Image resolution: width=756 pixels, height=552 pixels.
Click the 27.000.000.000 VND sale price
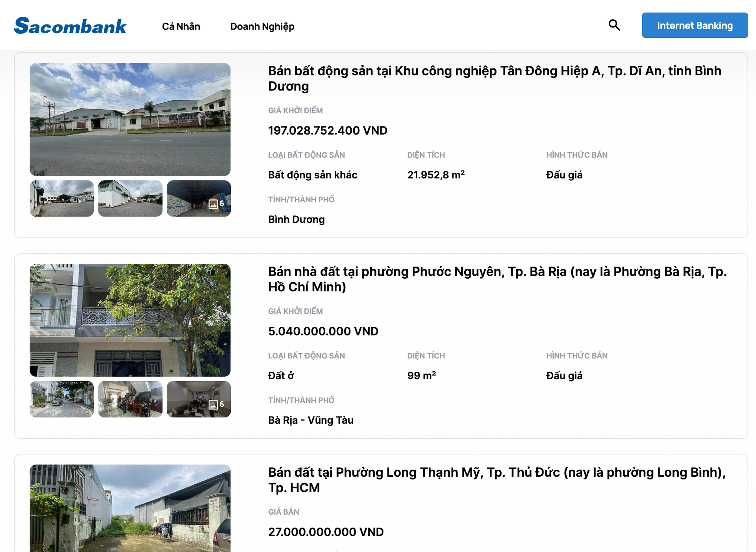pyautogui.click(x=326, y=532)
